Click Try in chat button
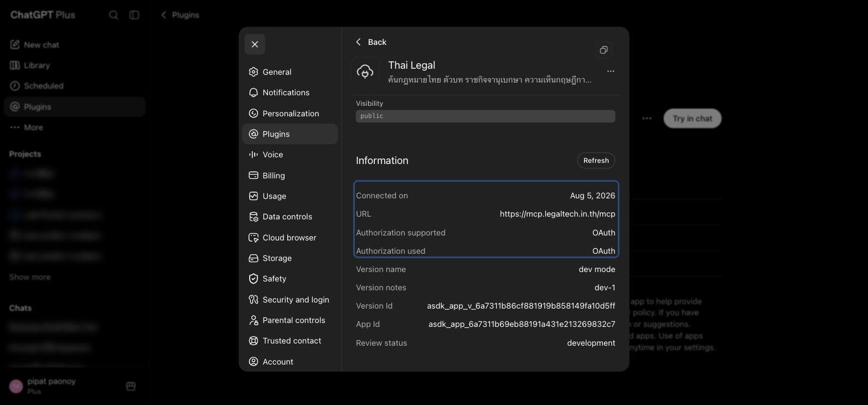Screen dimensions: 868x405 (x=693, y=119)
